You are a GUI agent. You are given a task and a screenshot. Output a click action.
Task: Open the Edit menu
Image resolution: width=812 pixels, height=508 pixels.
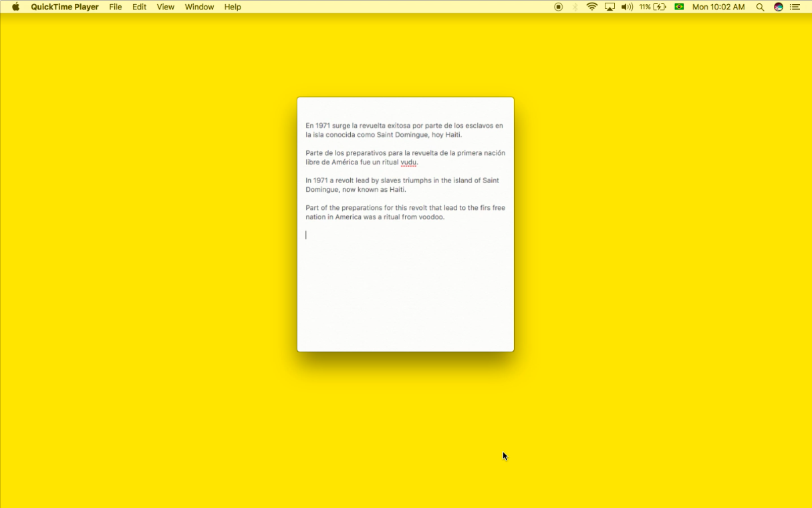tap(139, 7)
